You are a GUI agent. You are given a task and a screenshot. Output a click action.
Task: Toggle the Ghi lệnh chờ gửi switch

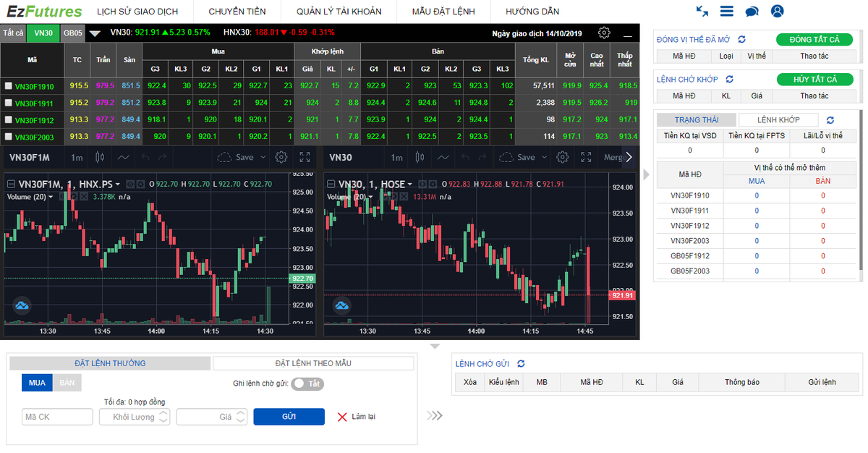pyautogui.click(x=307, y=384)
